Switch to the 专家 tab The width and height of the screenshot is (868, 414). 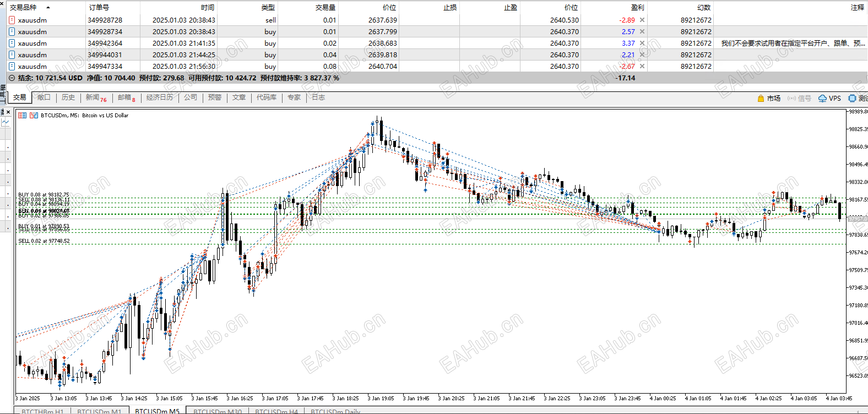(294, 97)
